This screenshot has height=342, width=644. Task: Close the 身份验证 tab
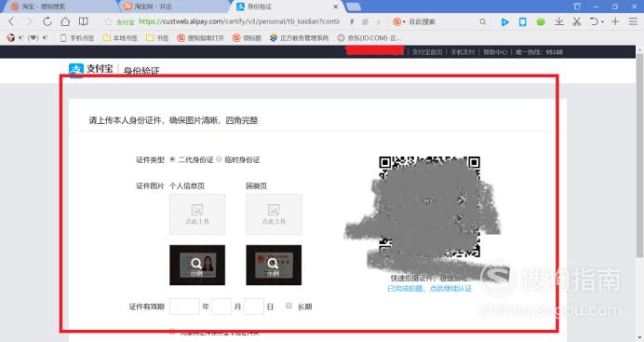point(336,7)
